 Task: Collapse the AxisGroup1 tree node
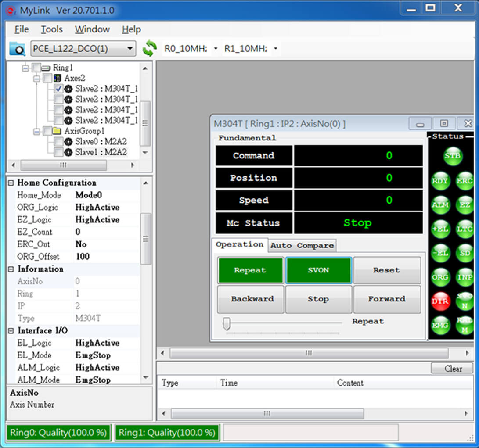tap(36, 131)
